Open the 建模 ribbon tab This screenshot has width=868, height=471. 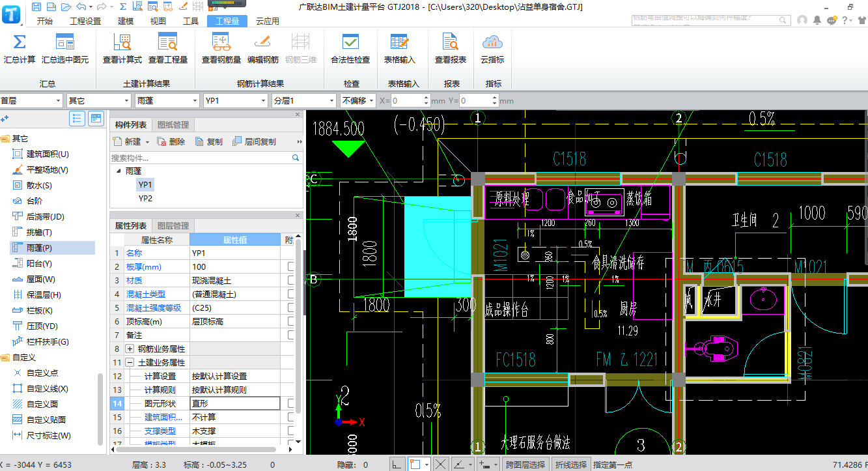tap(126, 21)
